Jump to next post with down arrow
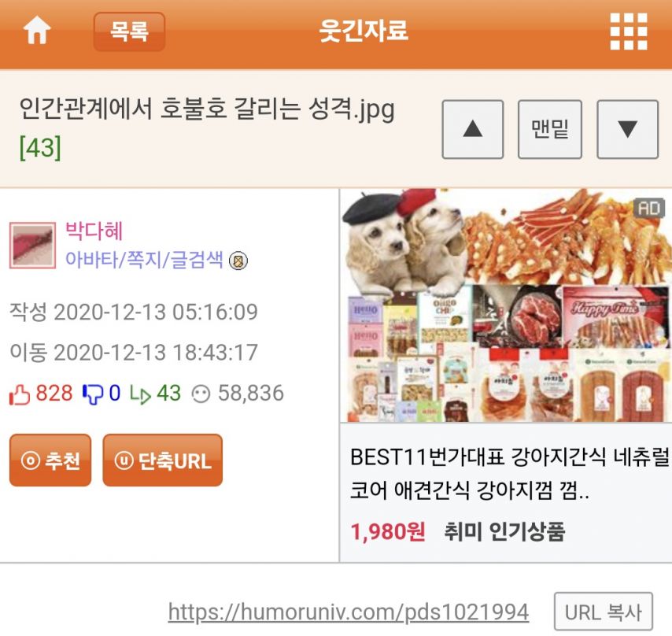Viewport: 672px width, 636px height. pos(627,129)
